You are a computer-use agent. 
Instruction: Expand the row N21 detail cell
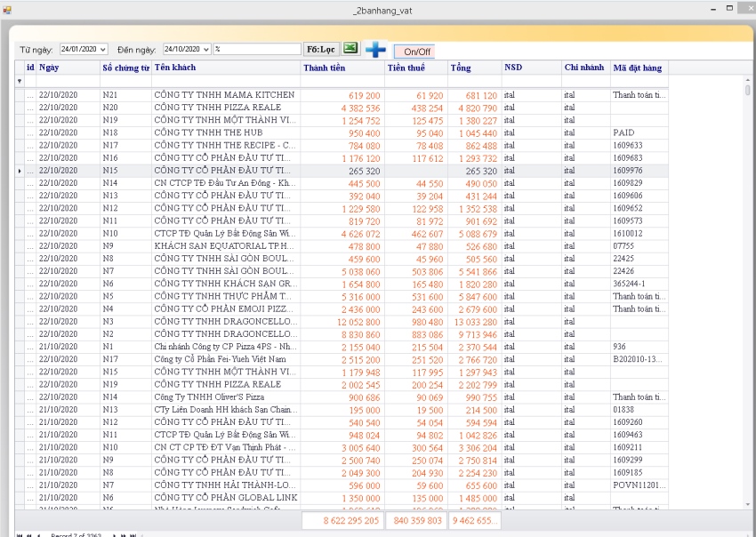click(30, 95)
